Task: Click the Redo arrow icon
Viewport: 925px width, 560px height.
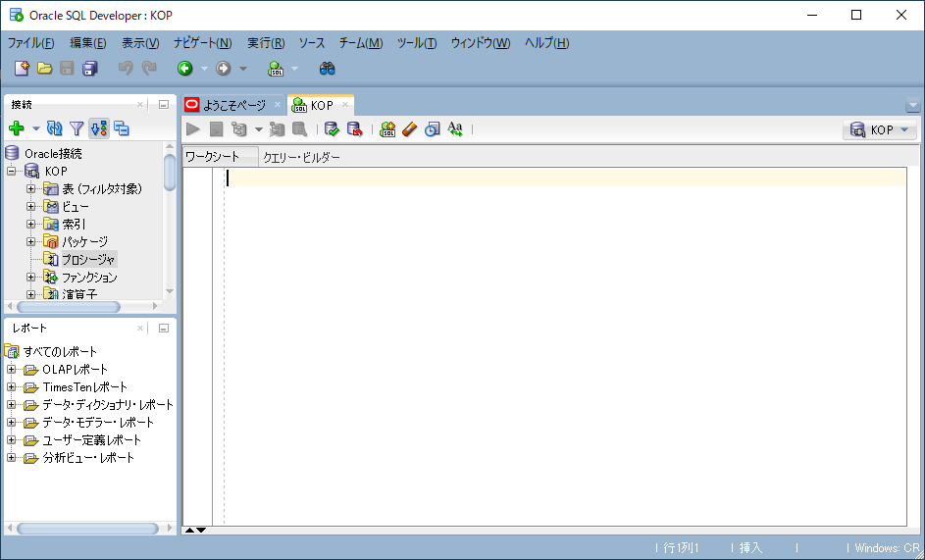Action: pyautogui.click(x=149, y=69)
